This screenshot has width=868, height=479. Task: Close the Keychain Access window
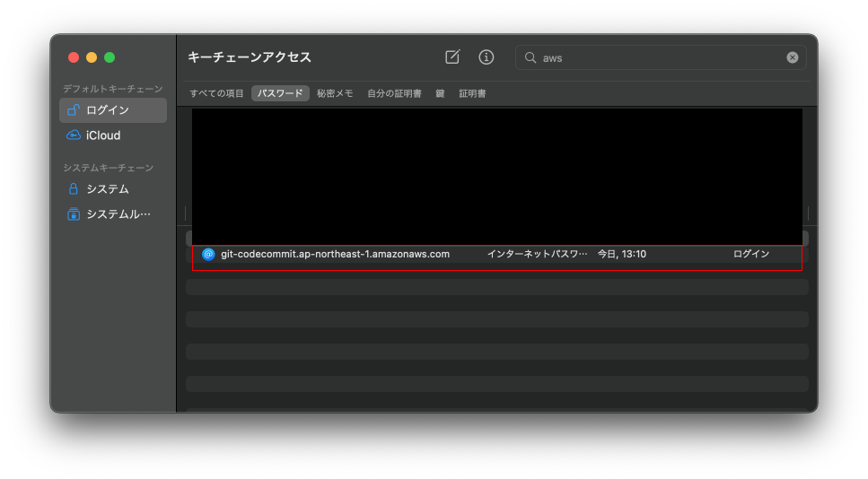coord(74,57)
